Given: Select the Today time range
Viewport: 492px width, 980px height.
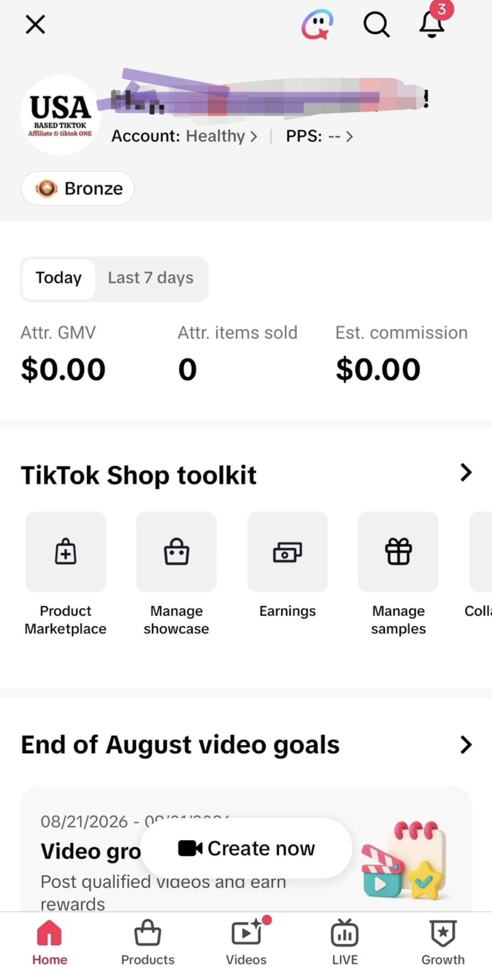Looking at the screenshot, I should pyautogui.click(x=59, y=278).
